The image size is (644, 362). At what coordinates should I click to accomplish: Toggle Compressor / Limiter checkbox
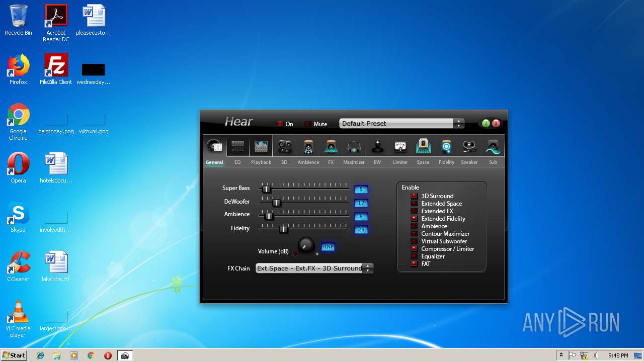click(x=414, y=249)
